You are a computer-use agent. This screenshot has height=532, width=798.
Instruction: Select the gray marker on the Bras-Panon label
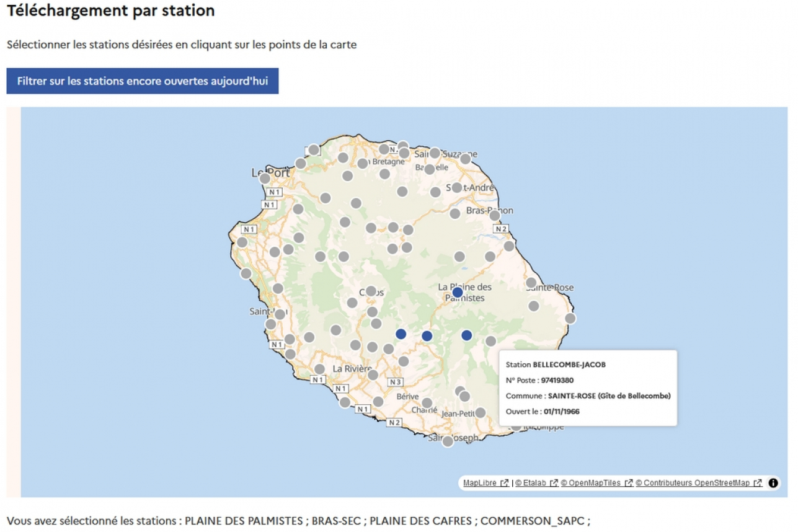494,216
